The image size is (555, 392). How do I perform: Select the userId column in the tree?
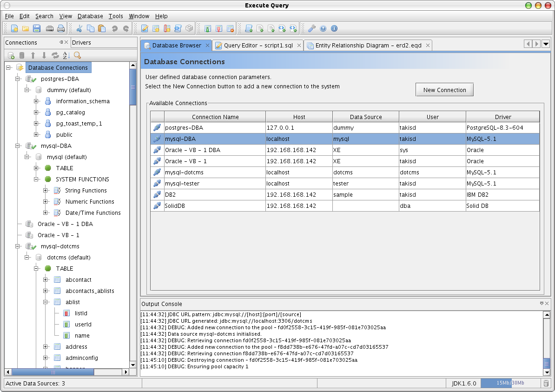[x=83, y=325]
